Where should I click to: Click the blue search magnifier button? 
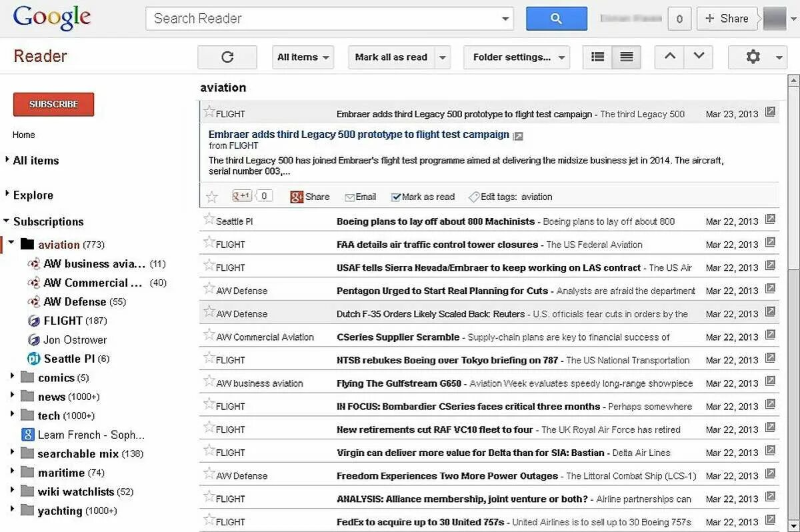(x=556, y=19)
